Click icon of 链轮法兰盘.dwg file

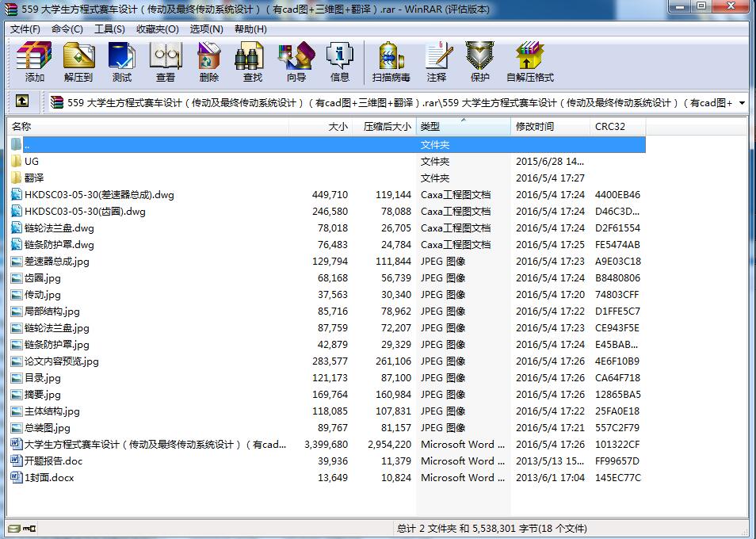tap(17, 227)
